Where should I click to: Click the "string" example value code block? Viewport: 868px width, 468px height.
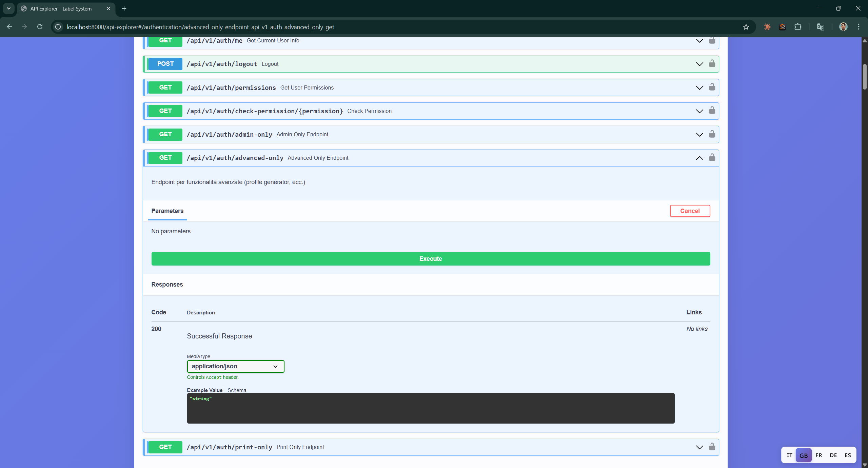431,408
